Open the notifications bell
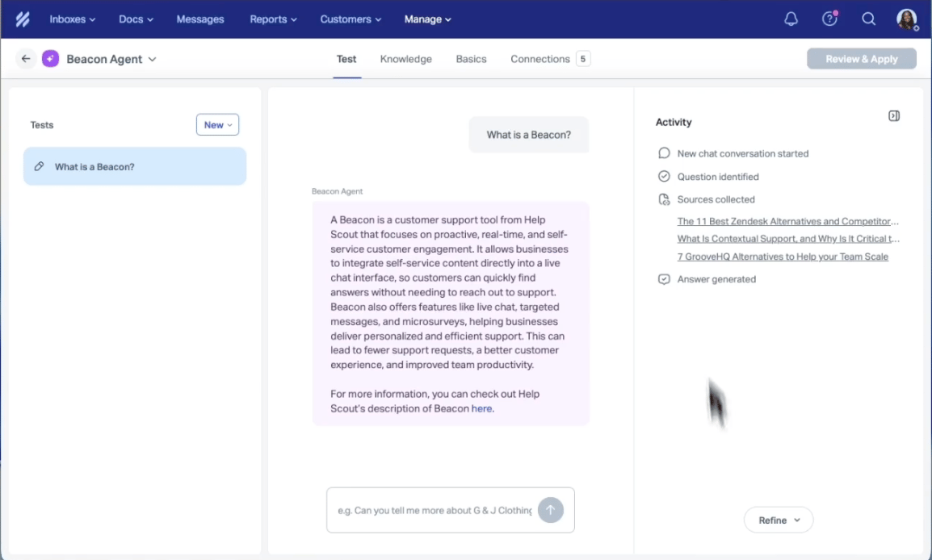 click(791, 19)
